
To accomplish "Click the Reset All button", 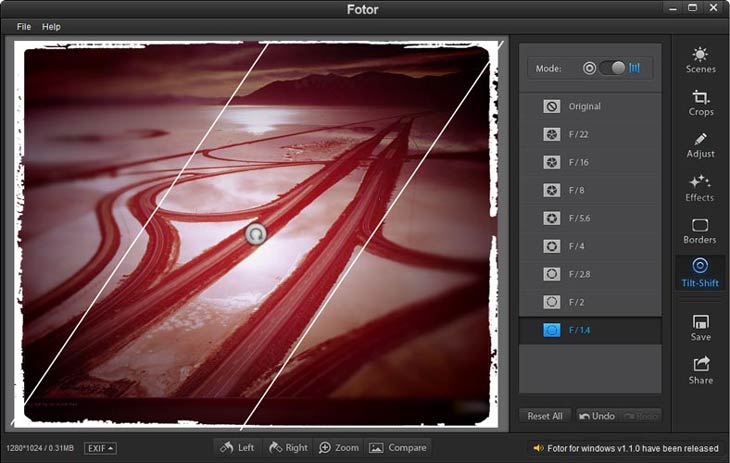I will [x=545, y=416].
